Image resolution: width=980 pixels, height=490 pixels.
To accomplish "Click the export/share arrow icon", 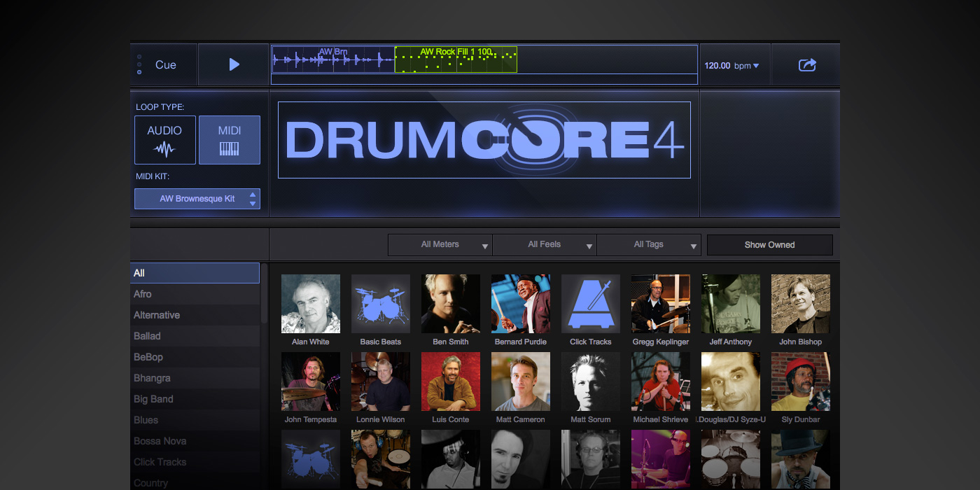I will [807, 65].
